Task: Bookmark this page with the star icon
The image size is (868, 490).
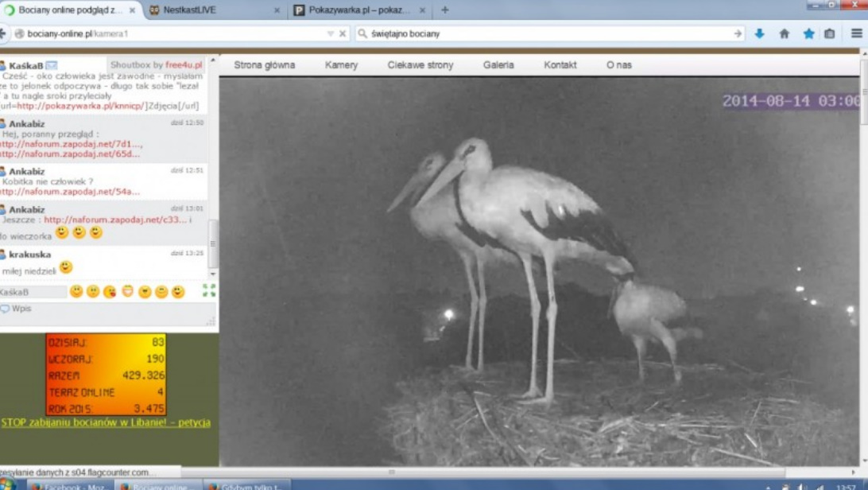Action: click(x=808, y=33)
